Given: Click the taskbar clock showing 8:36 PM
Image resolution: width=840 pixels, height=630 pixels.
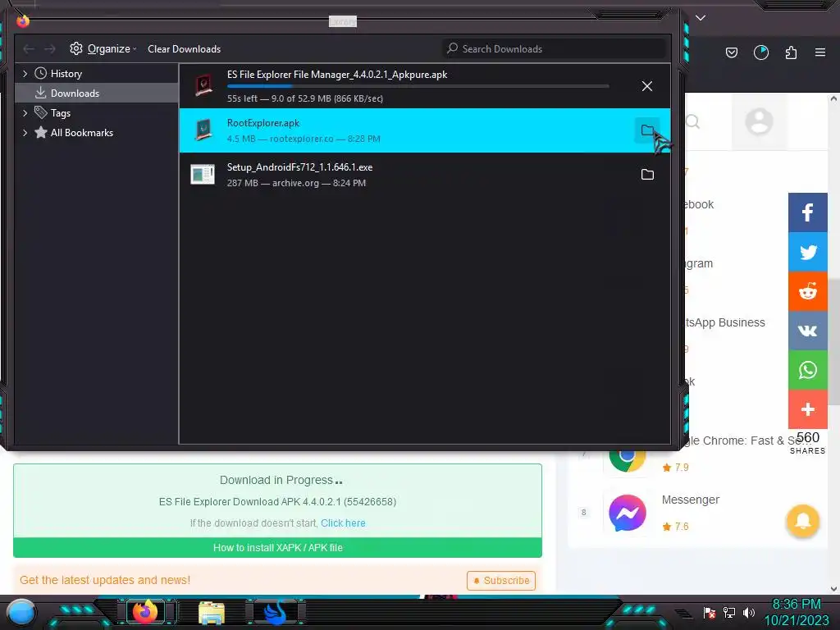Looking at the screenshot, I should click(x=796, y=612).
